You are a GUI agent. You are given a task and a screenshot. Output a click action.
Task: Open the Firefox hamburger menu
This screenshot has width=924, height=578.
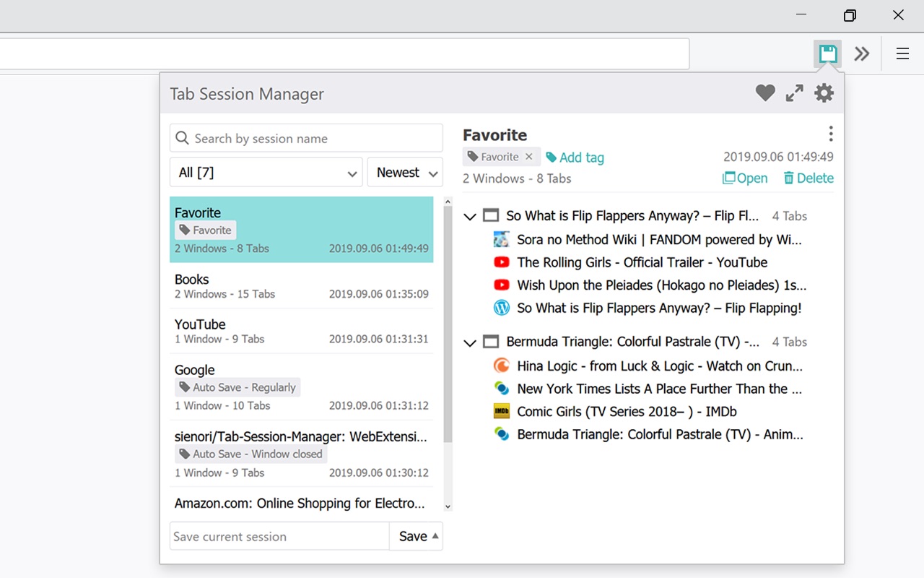[902, 53]
